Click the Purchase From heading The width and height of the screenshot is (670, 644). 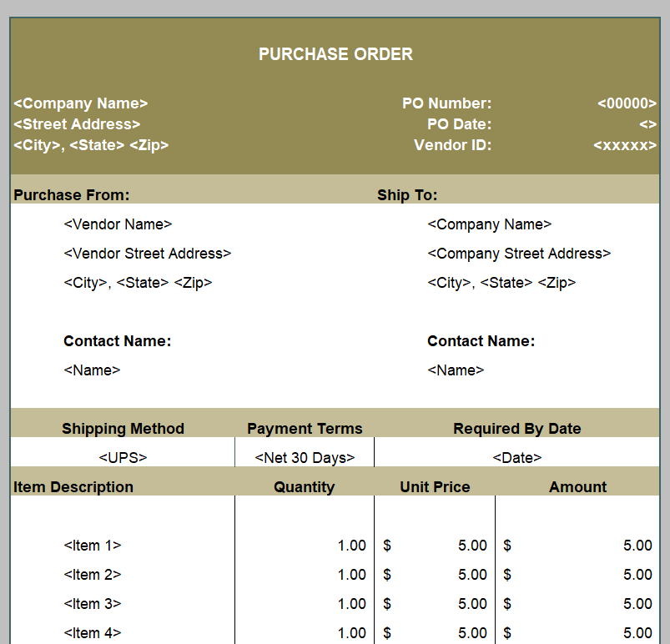(72, 195)
